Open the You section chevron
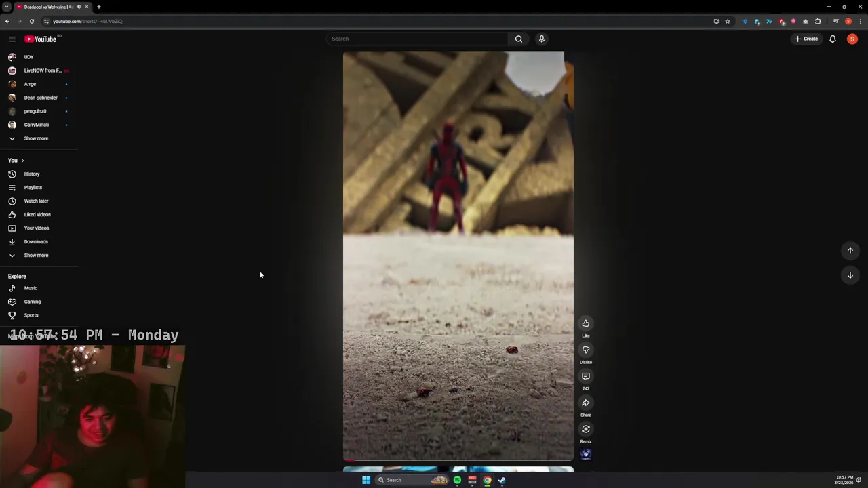 [x=22, y=161]
